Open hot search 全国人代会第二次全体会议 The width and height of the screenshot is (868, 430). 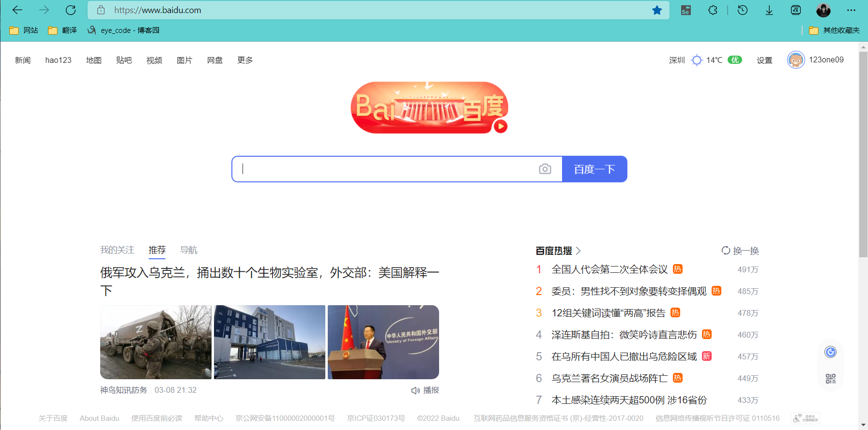(x=609, y=269)
